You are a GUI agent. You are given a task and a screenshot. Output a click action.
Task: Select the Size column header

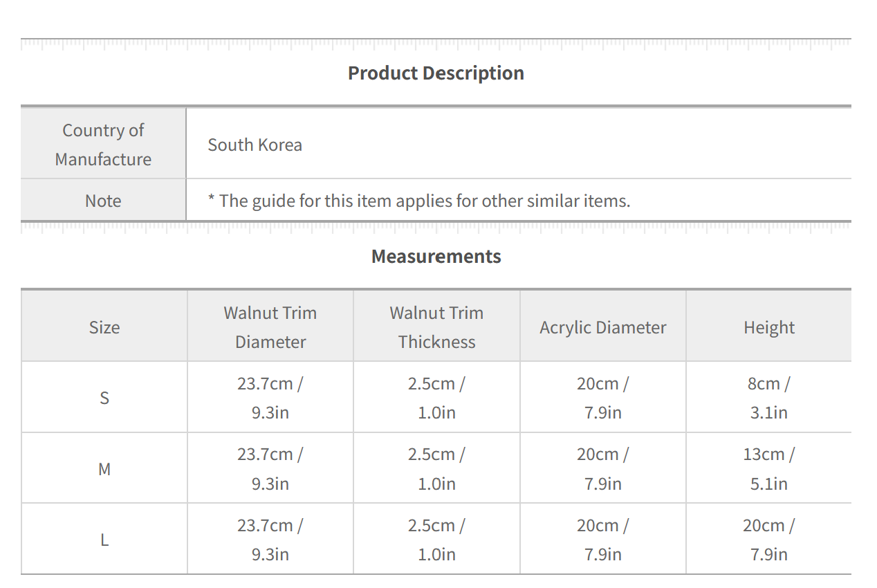[104, 327]
